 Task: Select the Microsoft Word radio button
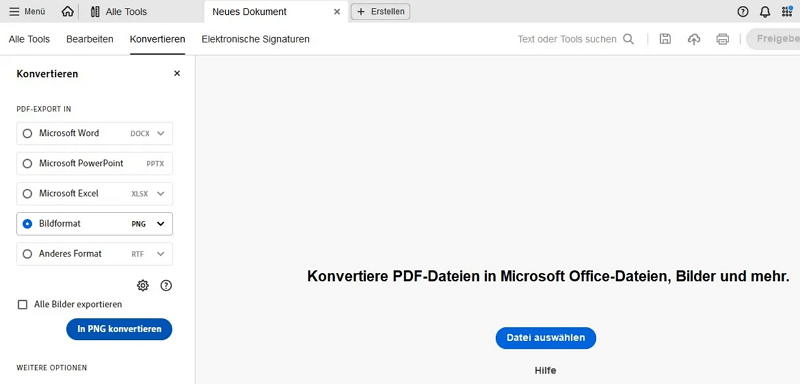pyautogui.click(x=28, y=134)
